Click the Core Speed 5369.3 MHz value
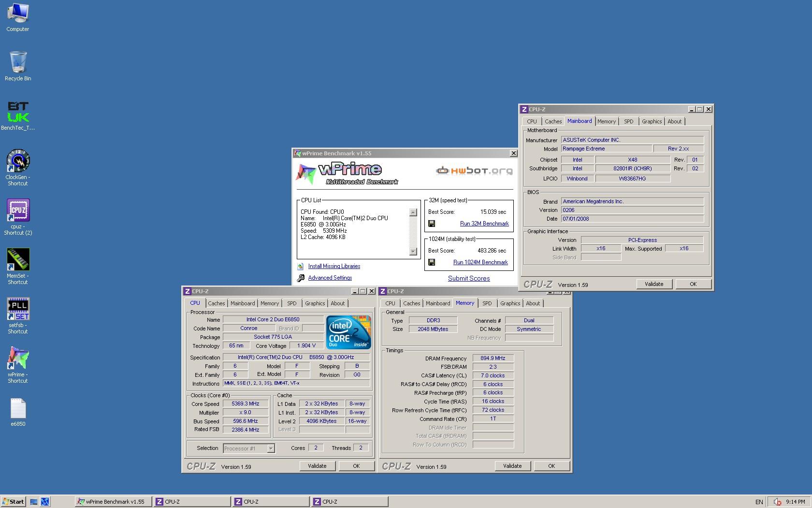 point(246,403)
